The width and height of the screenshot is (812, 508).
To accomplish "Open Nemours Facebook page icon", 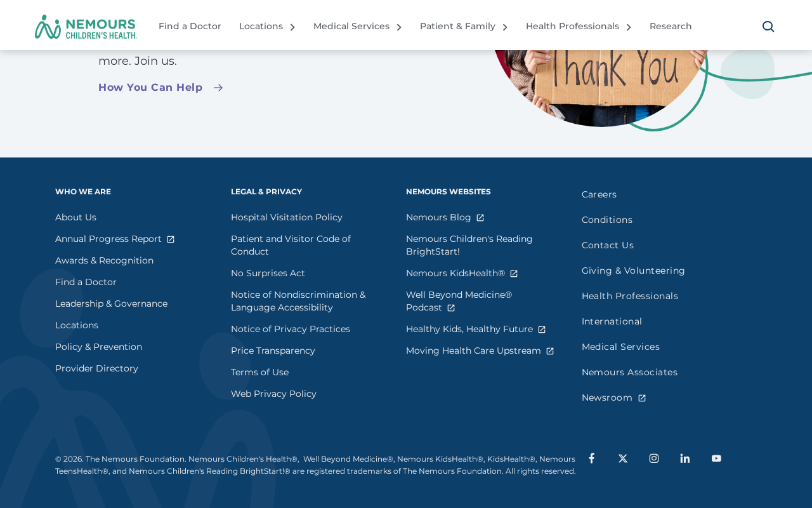I will pos(591,458).
